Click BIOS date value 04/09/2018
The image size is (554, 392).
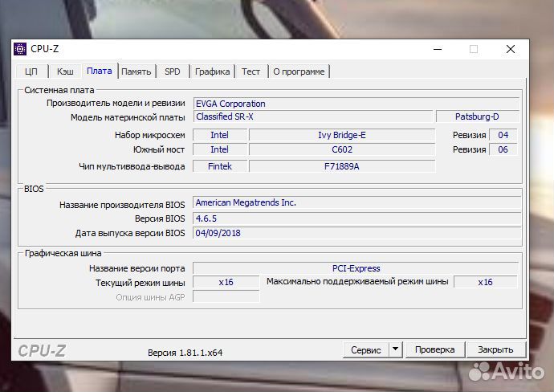coord(356,233)
